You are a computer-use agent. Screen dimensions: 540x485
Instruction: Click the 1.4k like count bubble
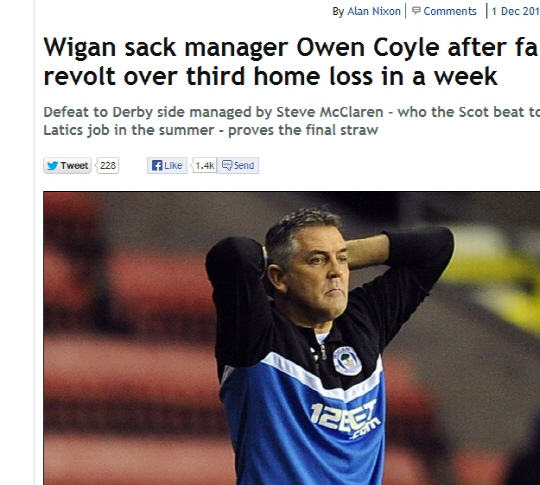[205, 166]
